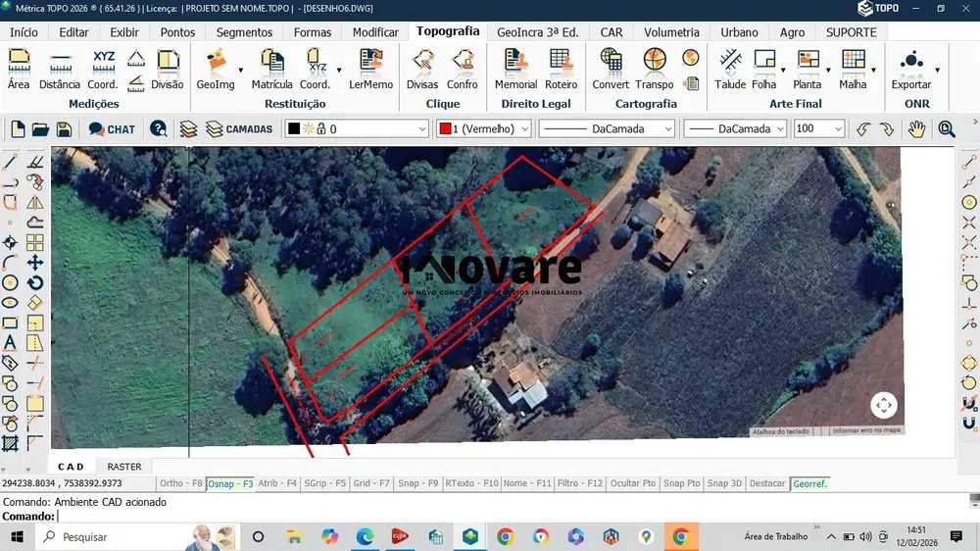
Task: Click the red color swatch beside 1 (Vermelho)
Action: point(445,128)
